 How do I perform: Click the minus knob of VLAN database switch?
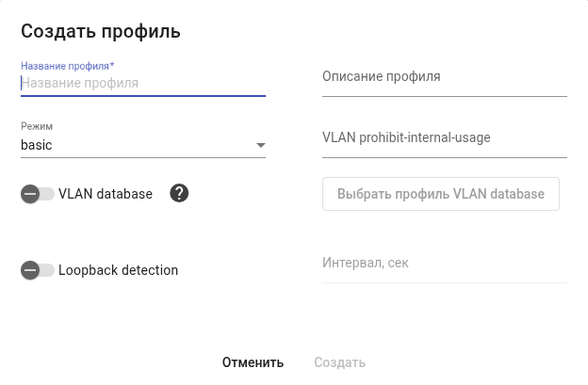click(x=30, y=194)
